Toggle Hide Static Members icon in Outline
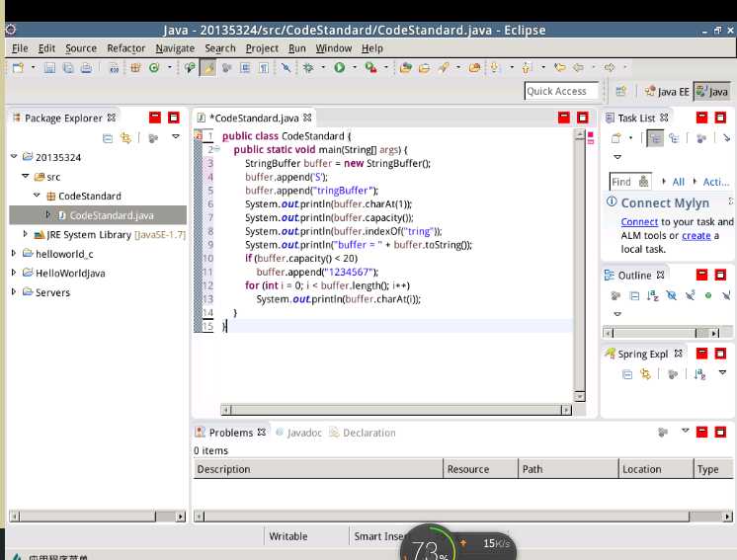 click(690, 295)
